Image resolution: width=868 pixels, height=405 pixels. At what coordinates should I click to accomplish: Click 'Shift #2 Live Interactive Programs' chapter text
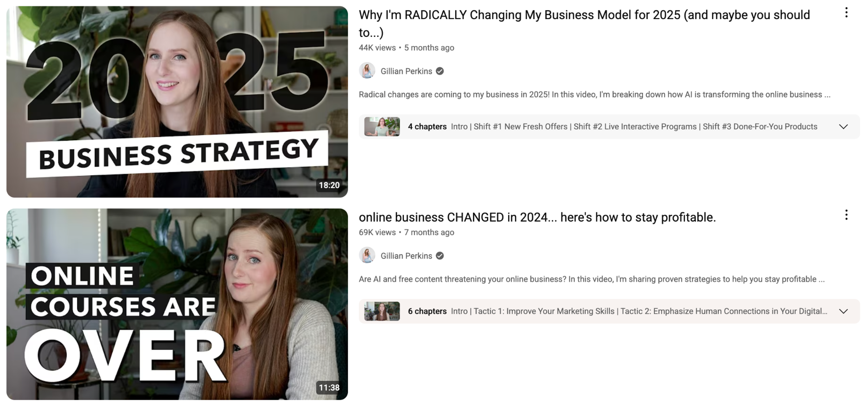pyautogui.click(x=635, y=127)
